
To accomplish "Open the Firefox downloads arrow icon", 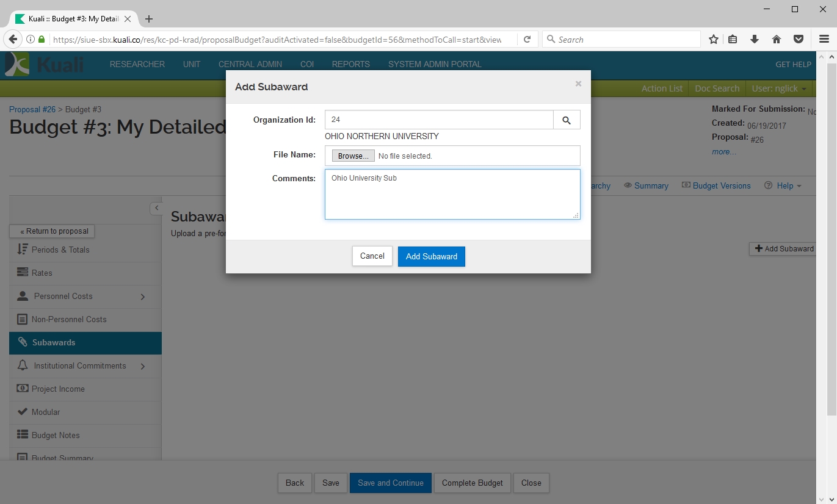I will click(755, 40).
